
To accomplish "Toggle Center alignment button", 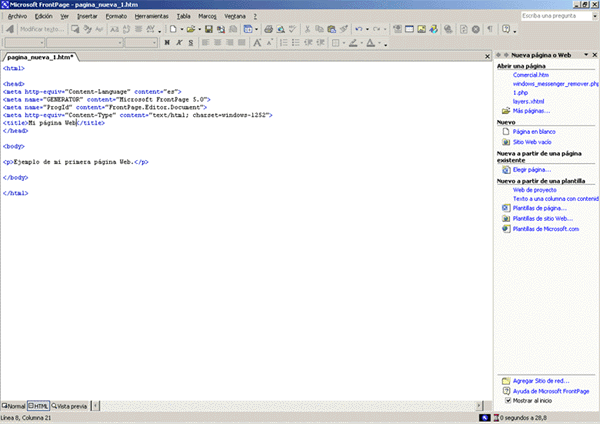I will tap(218, 42).
